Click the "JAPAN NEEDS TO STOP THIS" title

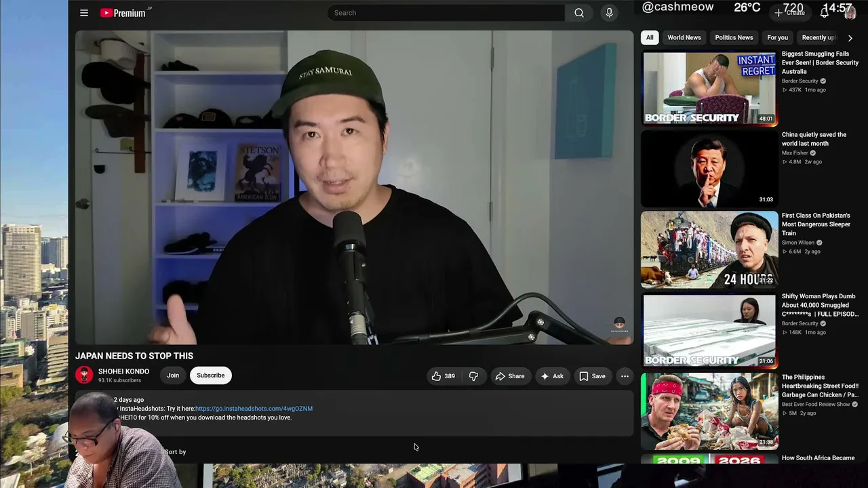click(134, 356)
